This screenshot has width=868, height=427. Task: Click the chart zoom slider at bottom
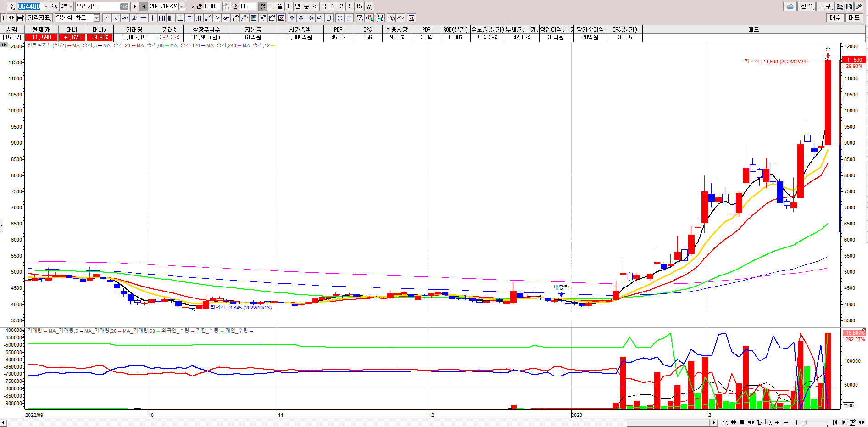(x=815, y=422)
